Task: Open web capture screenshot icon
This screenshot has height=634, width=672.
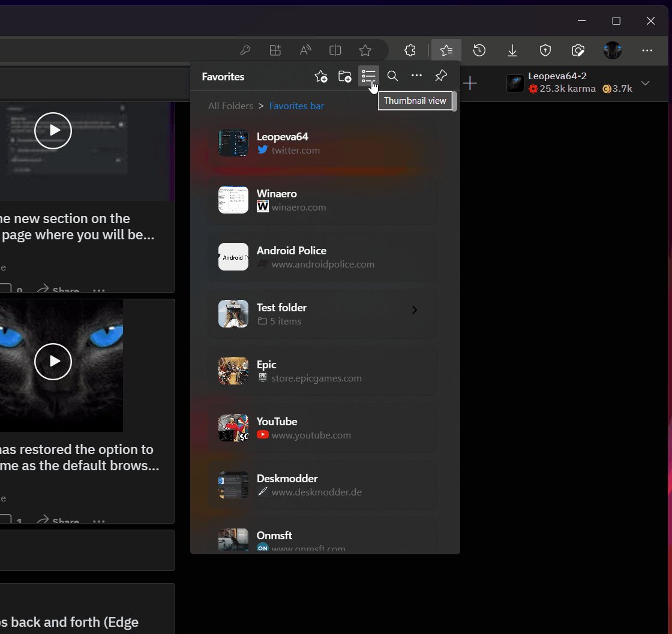Action: (x=578, y=50)
